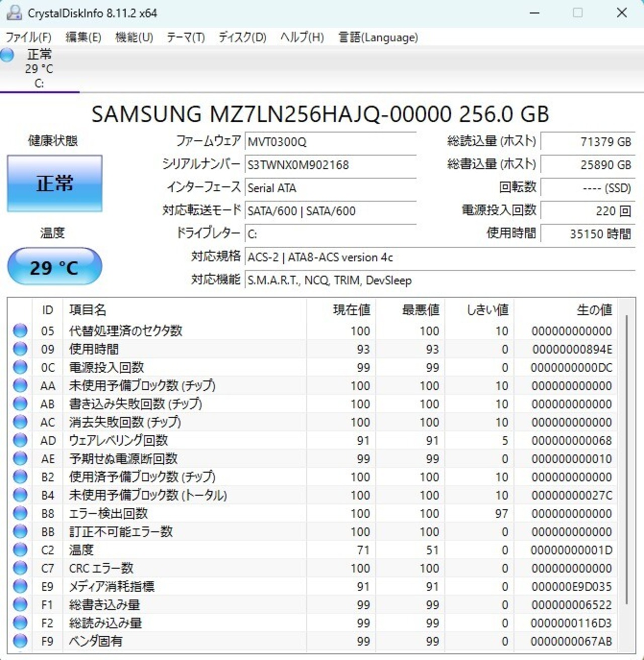Click the status circle for ベンダ固有 row F9
The image size is (644, 660).
pos(20,641)
